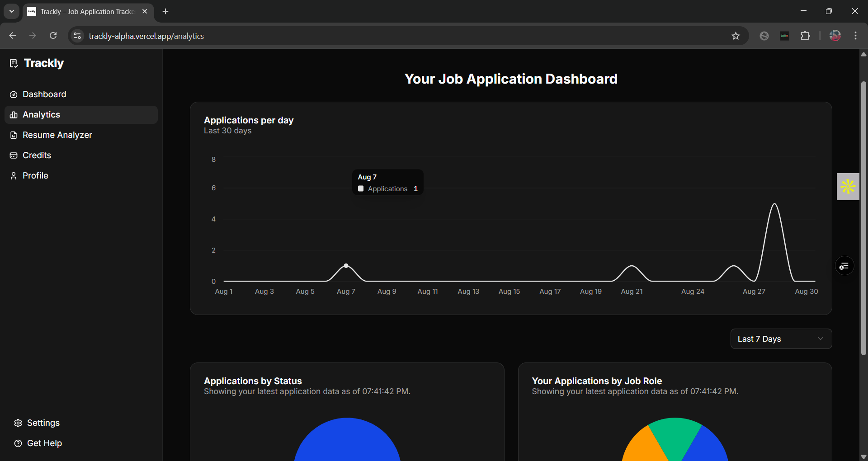Click the dark square extension icon
The height and width of the screenshot is (461, 868).
785,36
